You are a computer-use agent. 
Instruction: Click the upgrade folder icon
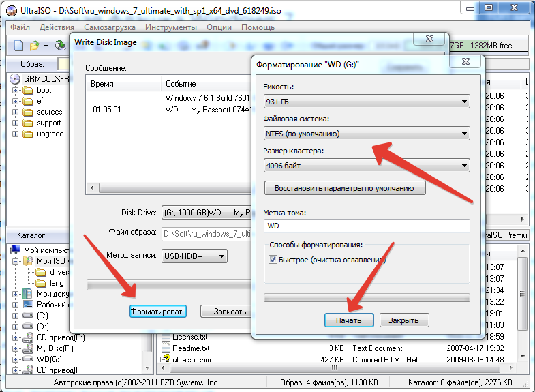[x=28, y=134]
